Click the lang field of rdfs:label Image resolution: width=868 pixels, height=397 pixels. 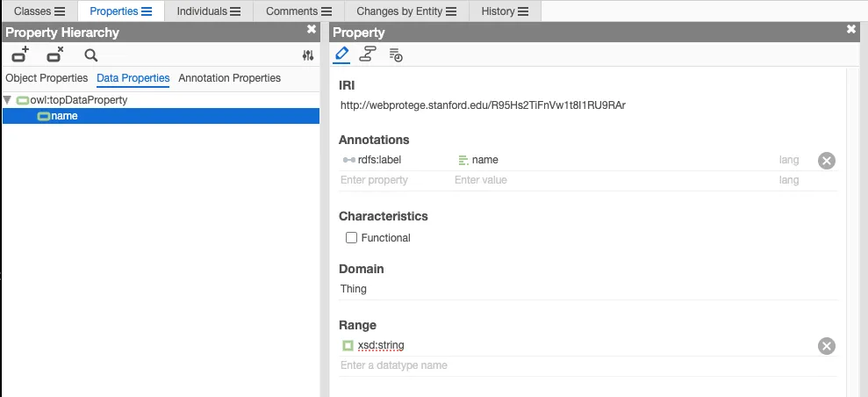tap(789, 160)
